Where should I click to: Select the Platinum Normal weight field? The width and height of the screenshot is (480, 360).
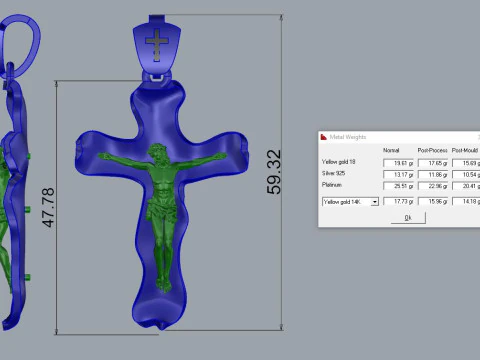pos(398,186)
